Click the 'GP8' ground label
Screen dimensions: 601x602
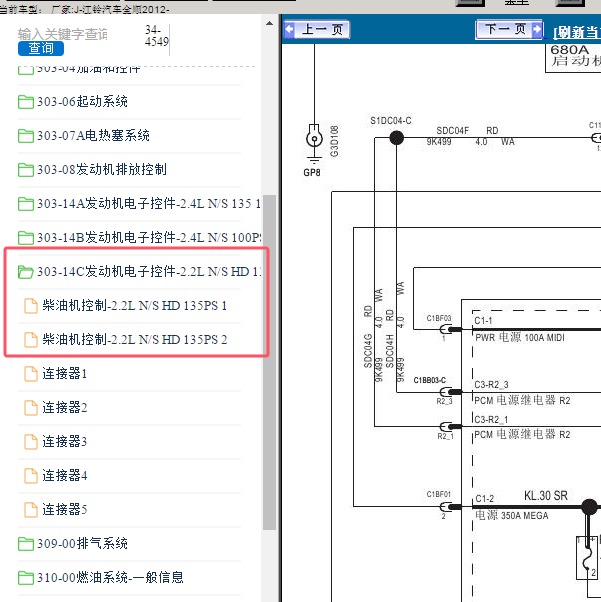(312, 172)
